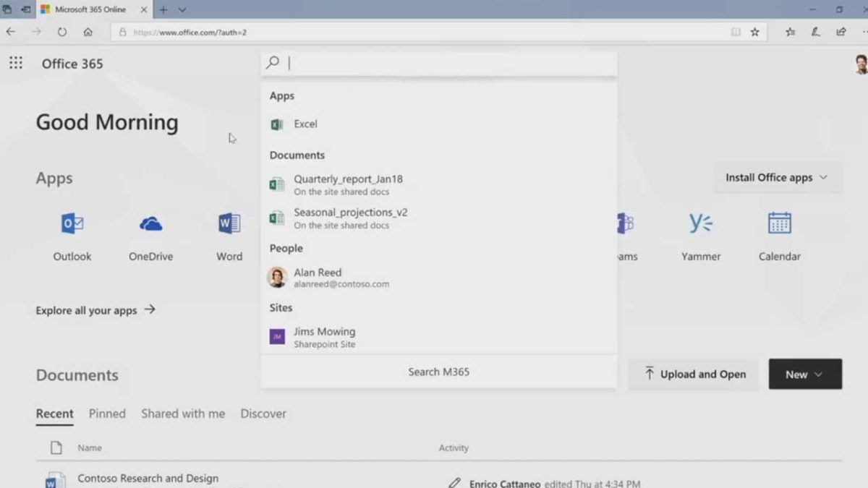Screen dimensions: 868x488
Task: Click the edit pencil beside Enrico Cattaneo
Action: [454, 483]
